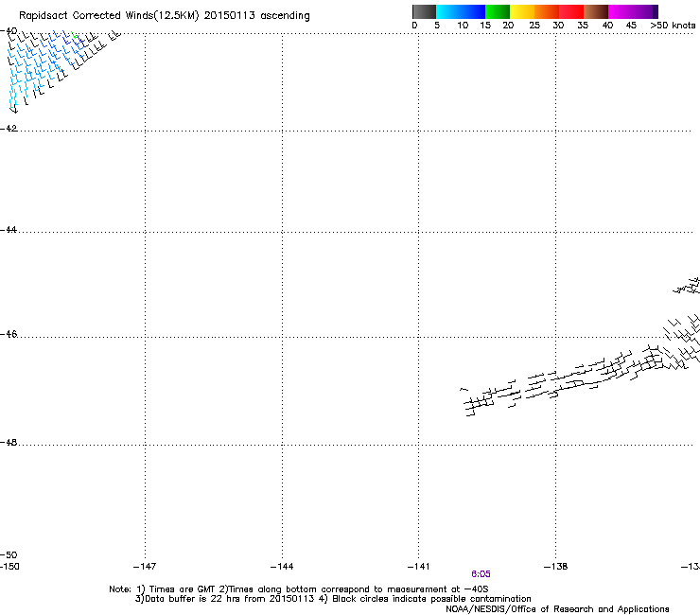
Task: Click the 'Times are GMT' note line
Action: (x=298, y=589)
